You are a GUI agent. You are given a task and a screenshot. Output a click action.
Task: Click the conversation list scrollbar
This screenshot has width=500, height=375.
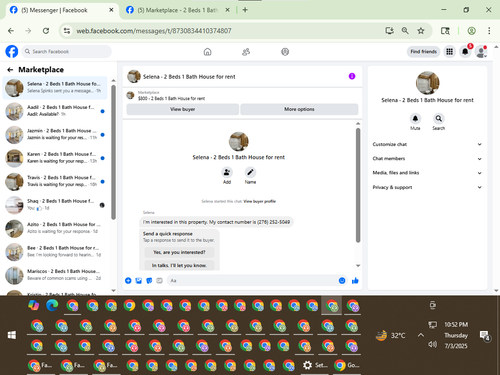(113, 152)
